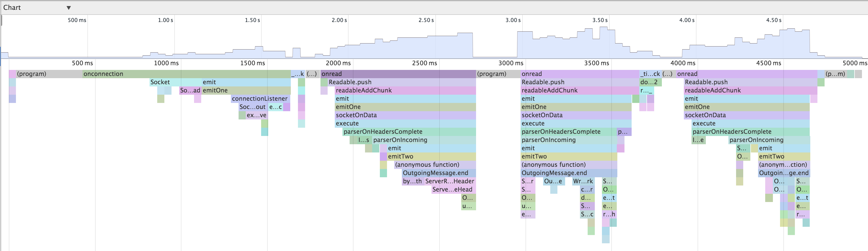Select the connectionListener call frame
The width and height of the screenshot is (868, 251).
(x=260, y=99)
